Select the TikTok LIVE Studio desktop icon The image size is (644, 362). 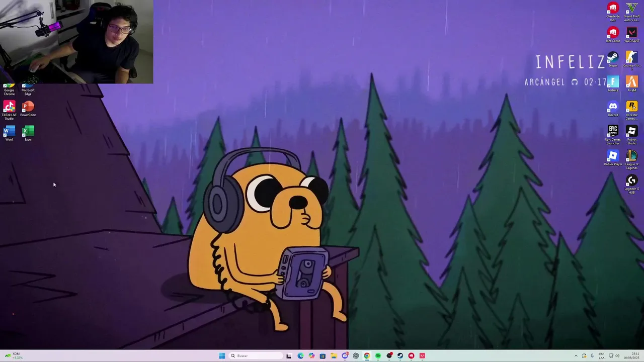9,110
